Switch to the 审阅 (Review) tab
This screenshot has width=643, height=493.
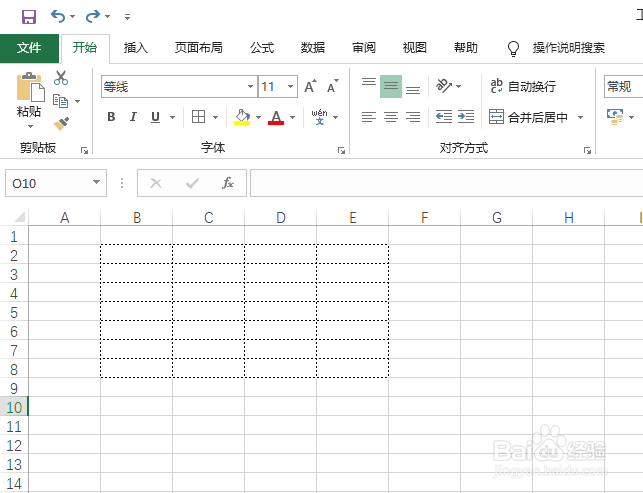[x=364, y=48]
